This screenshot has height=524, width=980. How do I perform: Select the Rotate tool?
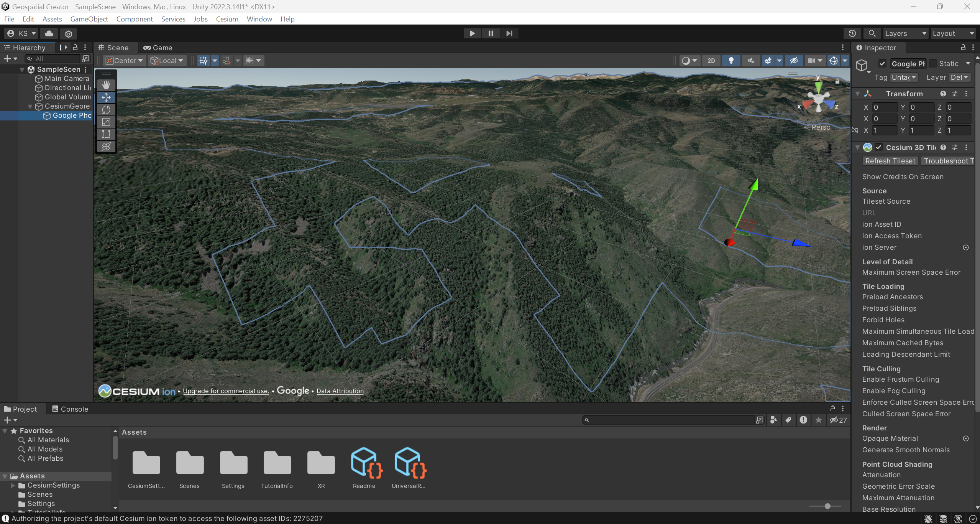106,110
